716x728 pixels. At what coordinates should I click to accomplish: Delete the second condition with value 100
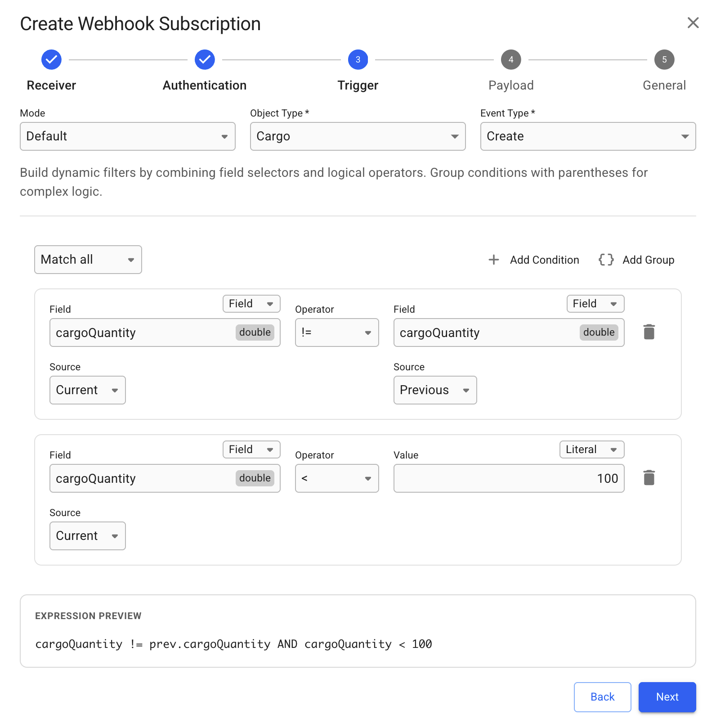point(649,478)
